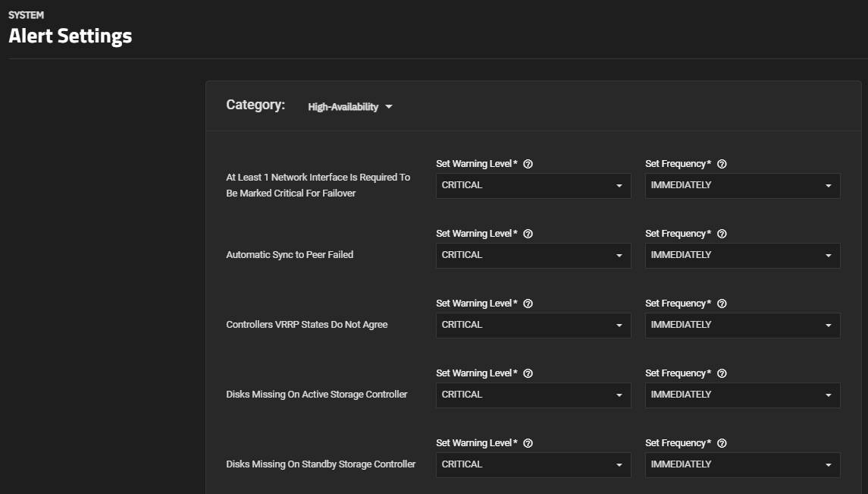Click the SYSTEM breadcrumb label
The width and height of the screenshot is (868, 494).
coord(26,15)
